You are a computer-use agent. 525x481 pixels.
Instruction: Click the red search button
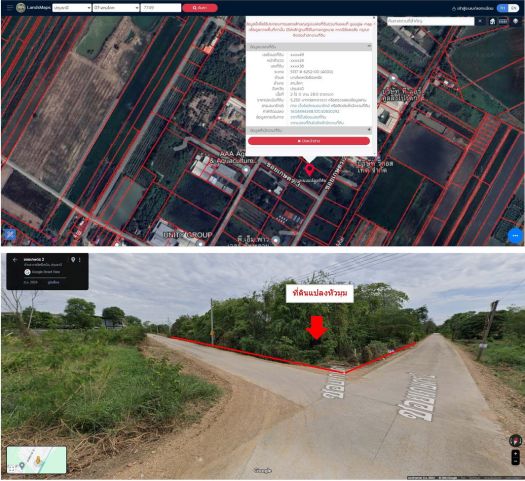tap(200, 8)
